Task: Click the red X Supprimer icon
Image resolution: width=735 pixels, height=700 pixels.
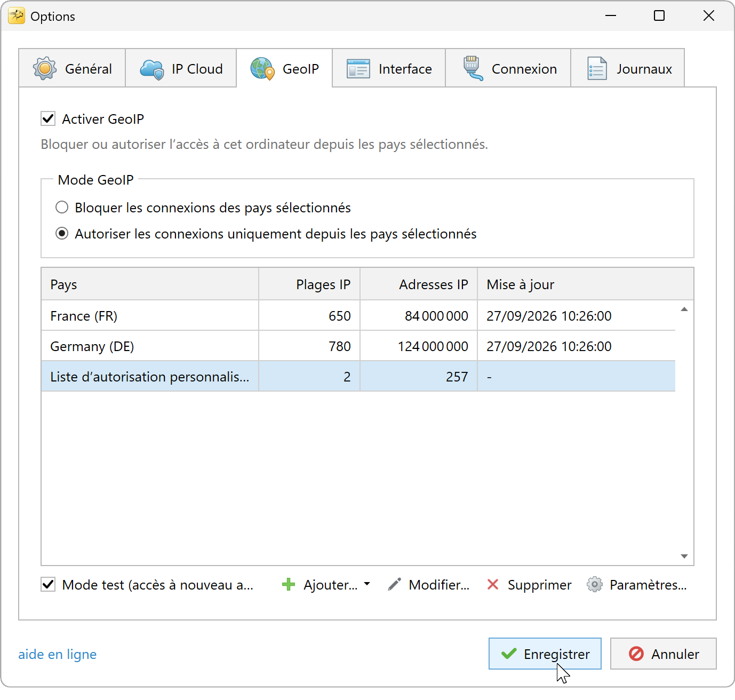Action: 493,585
